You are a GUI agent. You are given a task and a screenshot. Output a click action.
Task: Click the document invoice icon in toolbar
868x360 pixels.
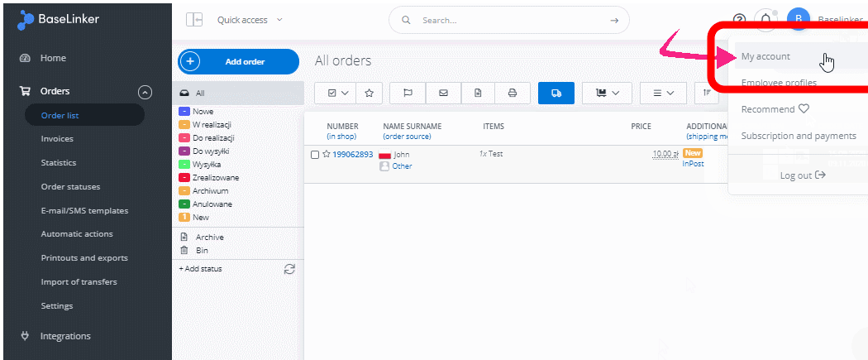pyautogui.click(x=478, y=93)
